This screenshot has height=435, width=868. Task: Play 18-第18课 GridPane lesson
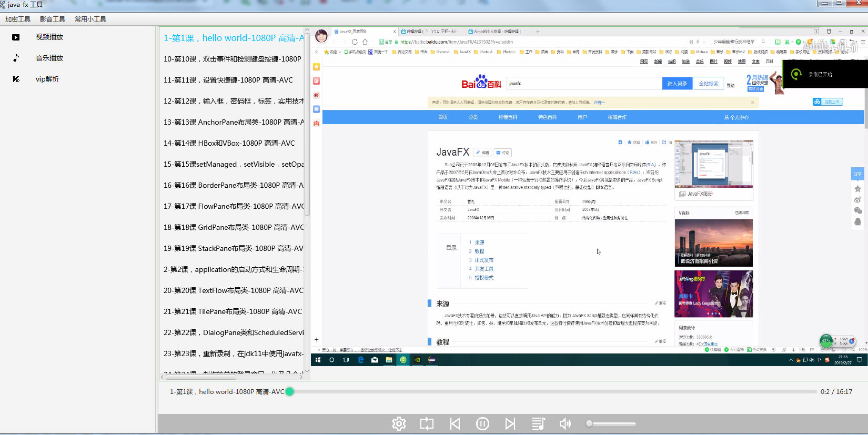(x=232, y=227)
